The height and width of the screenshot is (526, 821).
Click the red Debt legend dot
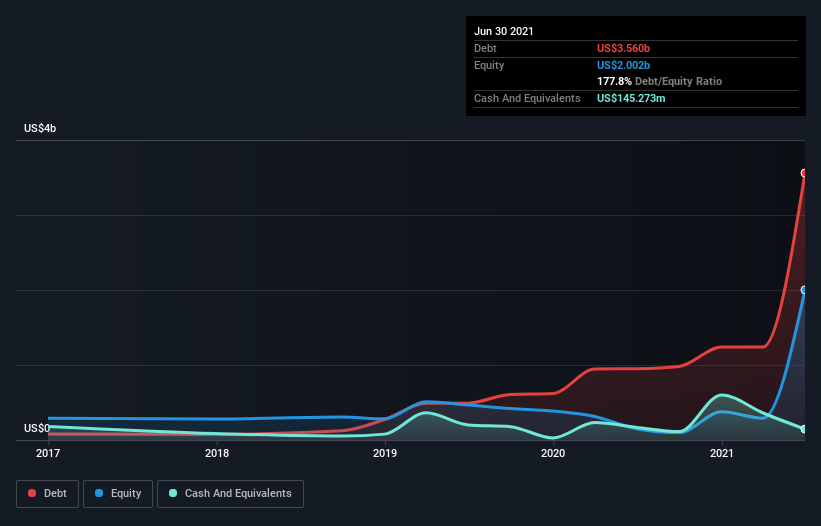click(32, 493)
